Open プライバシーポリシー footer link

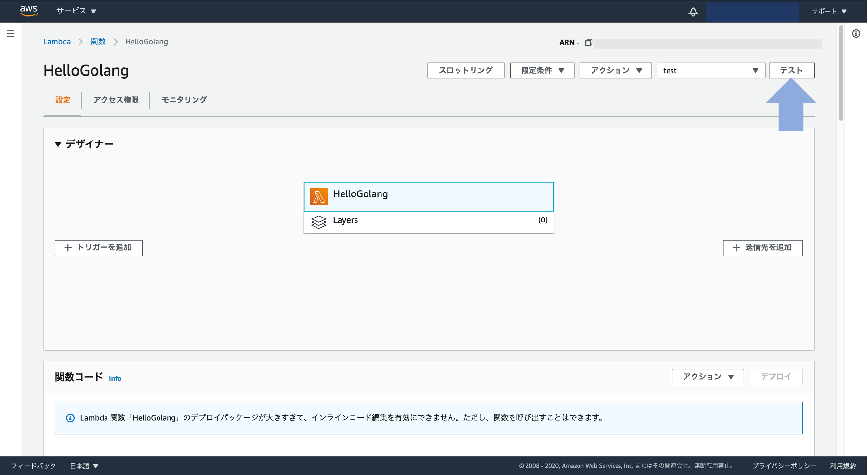click(784, 466)
